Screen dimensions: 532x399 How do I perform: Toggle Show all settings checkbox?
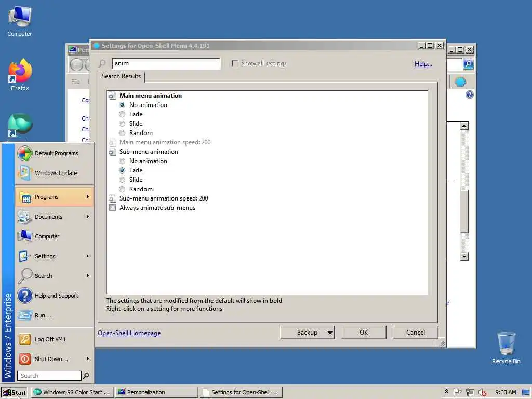[x=235, y=63]
